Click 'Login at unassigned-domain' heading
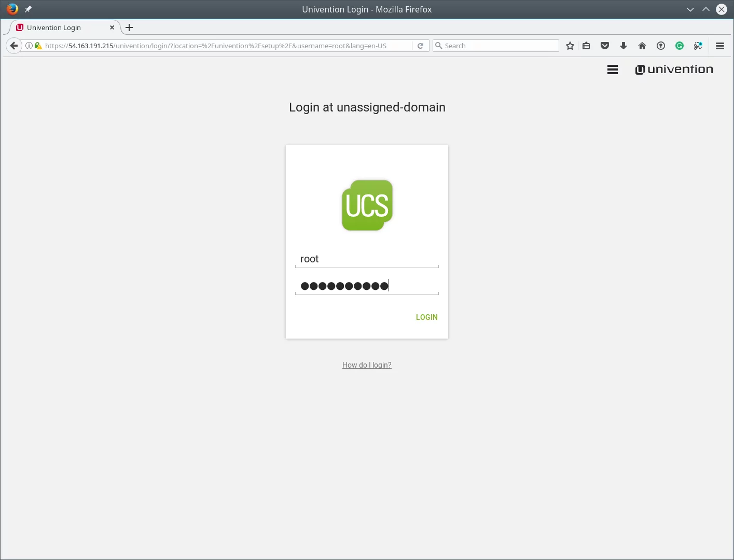The width and height of the screenshot is (734, 560). [x=367, y=107]
